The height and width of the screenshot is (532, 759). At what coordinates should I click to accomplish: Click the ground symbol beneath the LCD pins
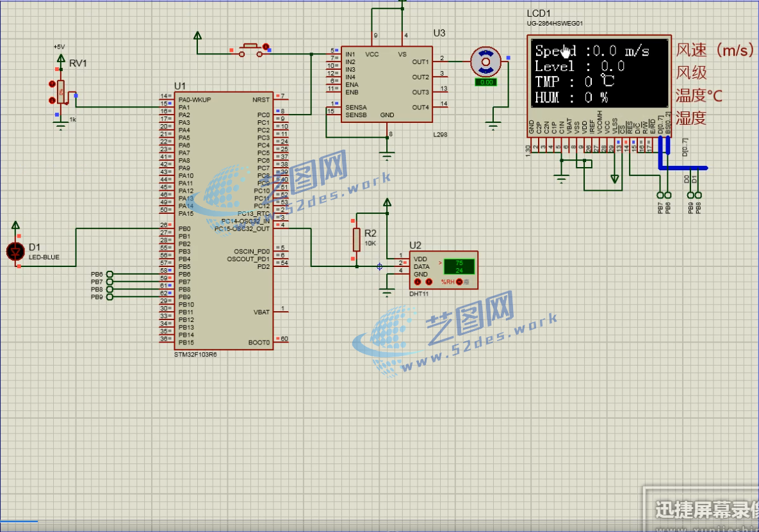pos(562,179)
